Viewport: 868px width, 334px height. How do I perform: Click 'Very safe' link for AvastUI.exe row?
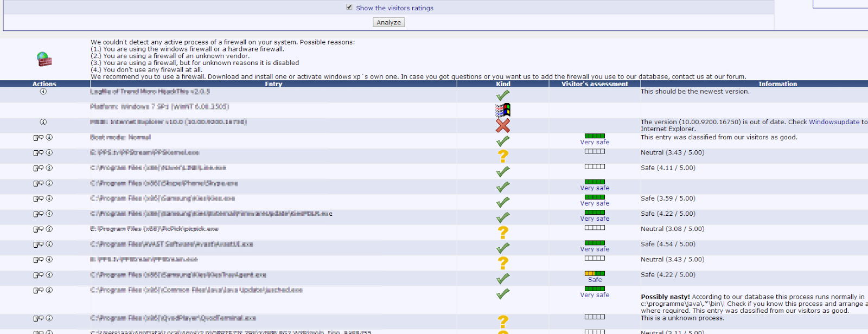(595, 249)
